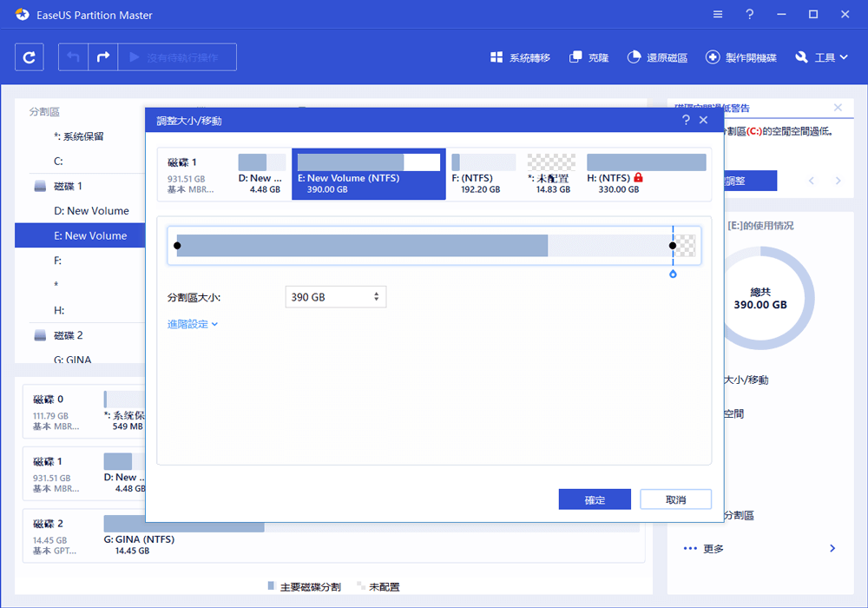This screenshot has height=608, width=868.
Task: Click the red lock icon on H: partition
Action: coord(638,177)
